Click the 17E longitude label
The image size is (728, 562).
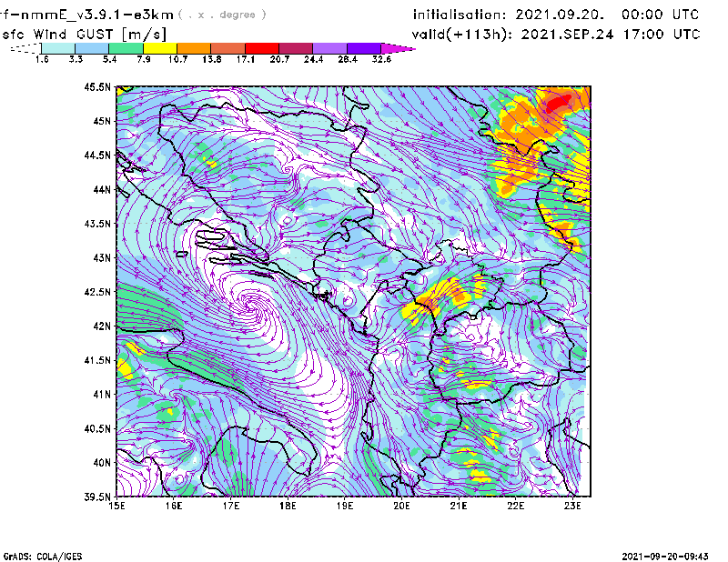pyautogui.click(x=231, y=506)
